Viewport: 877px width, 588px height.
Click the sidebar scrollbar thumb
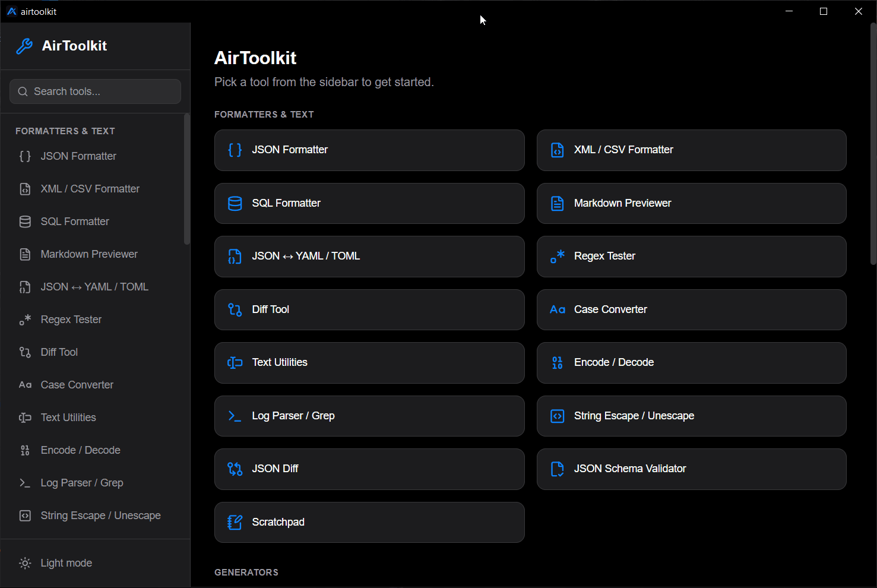pyautogui.click(x=187, y=179)
